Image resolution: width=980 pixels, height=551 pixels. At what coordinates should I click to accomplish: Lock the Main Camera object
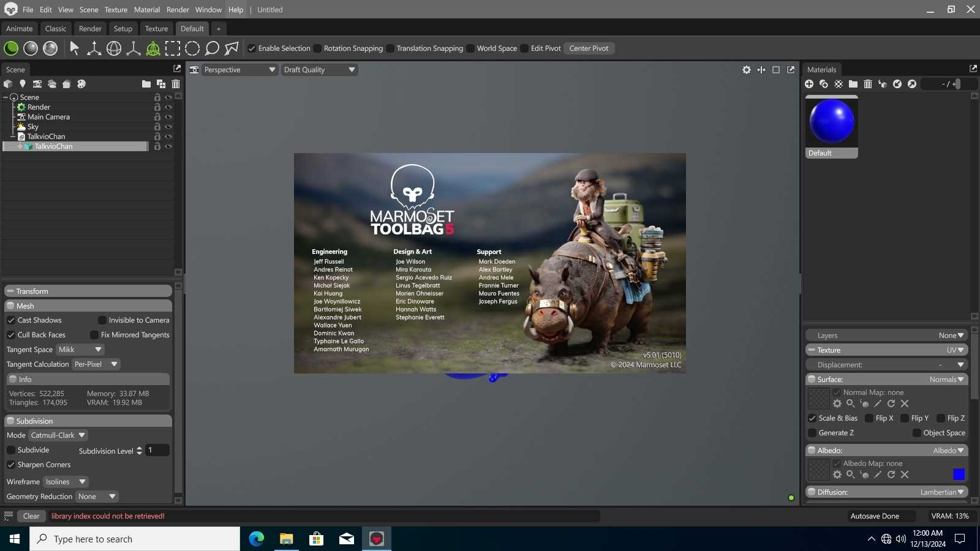pos(157,117)
